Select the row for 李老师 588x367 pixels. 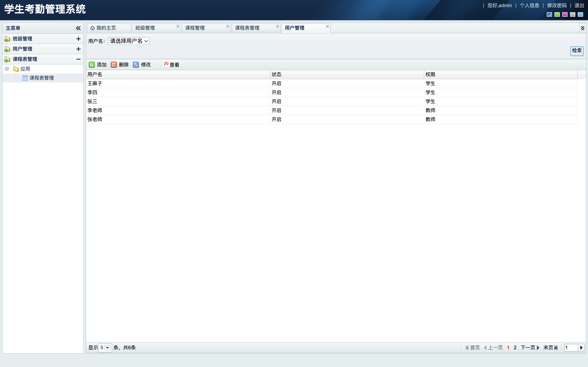332,110
